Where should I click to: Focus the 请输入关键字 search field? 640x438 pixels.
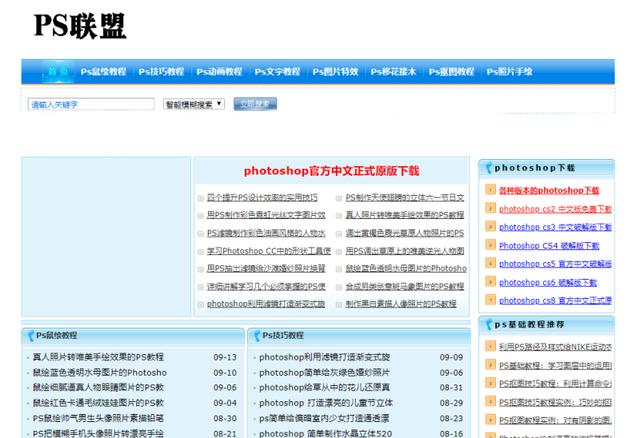coord(91,104)
